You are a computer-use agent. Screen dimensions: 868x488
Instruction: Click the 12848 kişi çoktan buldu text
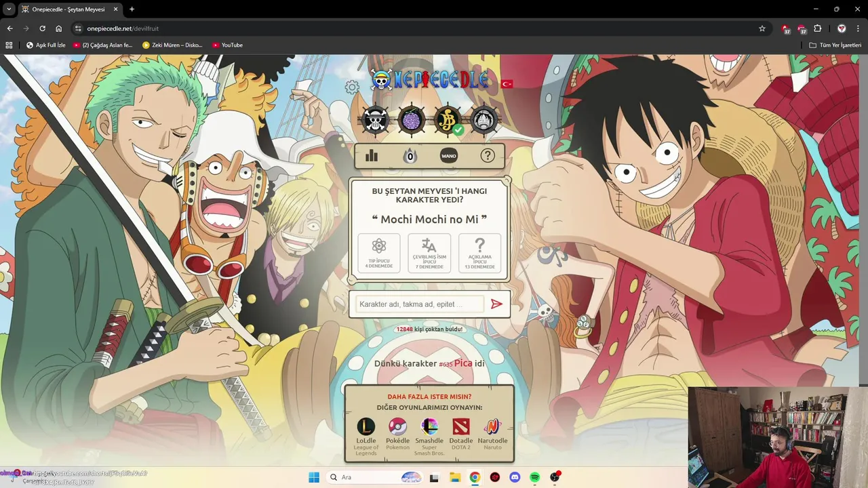[429, 329]
